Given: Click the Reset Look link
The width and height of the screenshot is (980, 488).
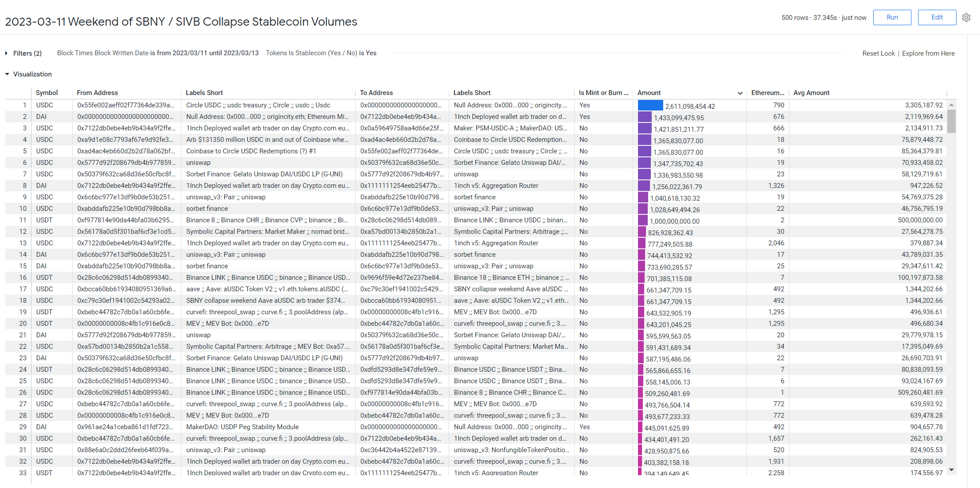Looking at the screenshot, I should coord(878,53).
